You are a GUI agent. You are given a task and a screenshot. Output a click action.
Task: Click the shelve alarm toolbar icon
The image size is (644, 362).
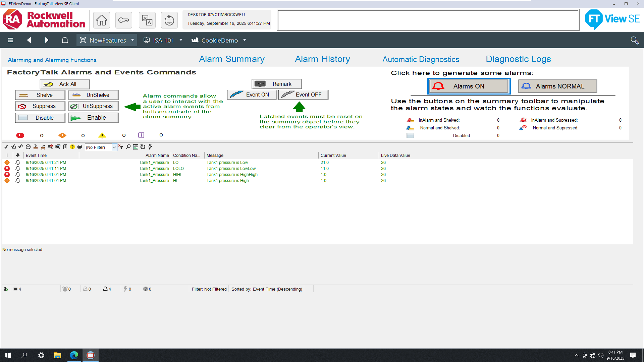click(36, 147)
